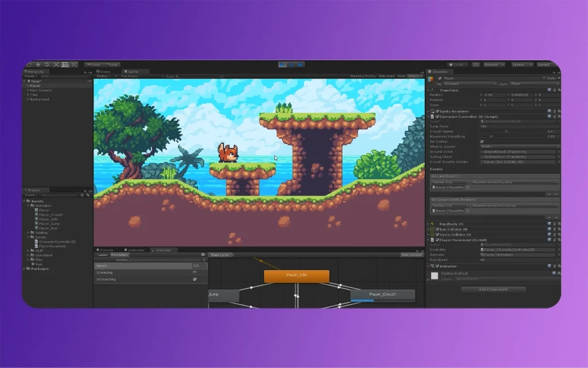Screen dimensions: 588x368
Task: Toggle the IsCrouching parameter checkbox
Action: (x=195, y=278)
